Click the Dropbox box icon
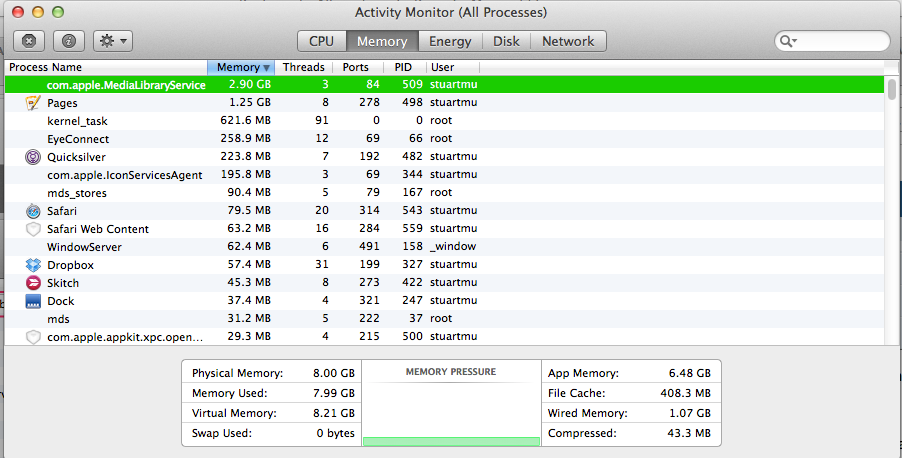902x458 pixels. click(33, 265)
